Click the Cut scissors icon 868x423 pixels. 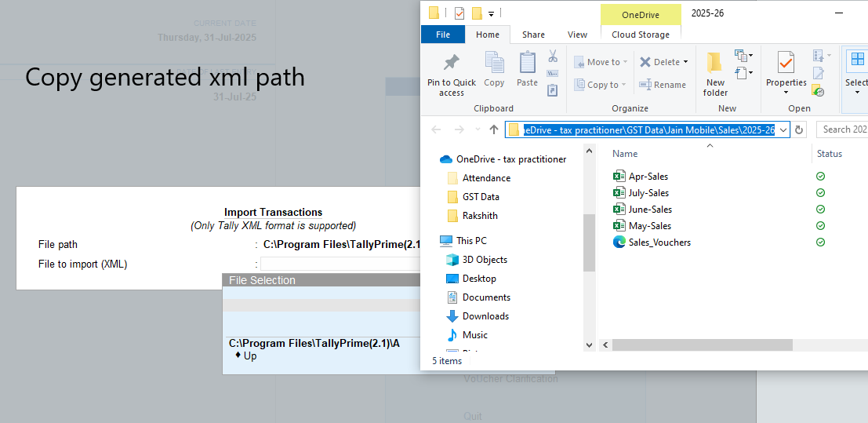(553, 56)
